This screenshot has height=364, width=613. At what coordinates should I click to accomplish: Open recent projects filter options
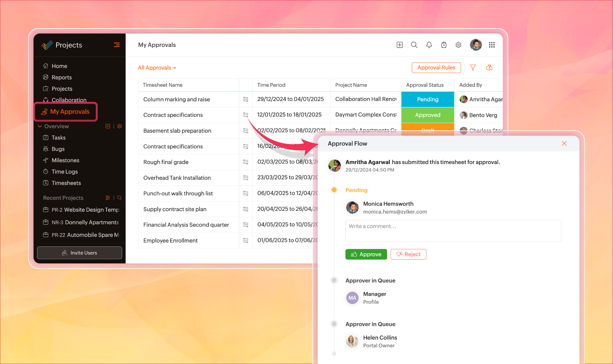108,198
